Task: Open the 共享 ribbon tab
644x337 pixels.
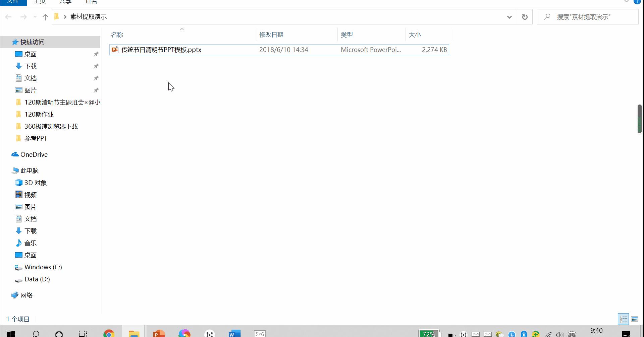Action: point(65,2)
